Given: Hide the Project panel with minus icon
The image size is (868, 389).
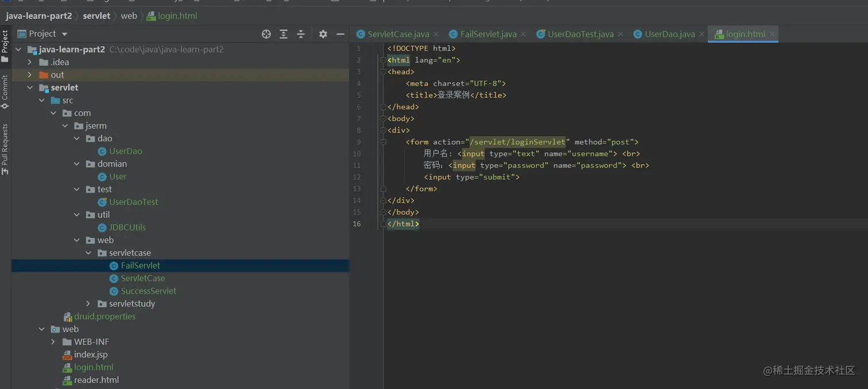Looking at the screenshot, I should click(x=340, y=34).
